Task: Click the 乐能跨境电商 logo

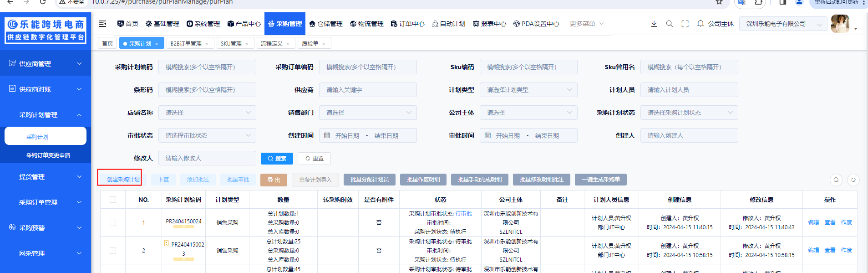Action: [x=46, y=31]
